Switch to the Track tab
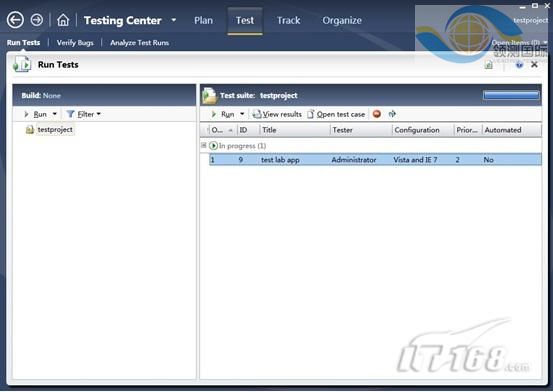 [288, 20]
